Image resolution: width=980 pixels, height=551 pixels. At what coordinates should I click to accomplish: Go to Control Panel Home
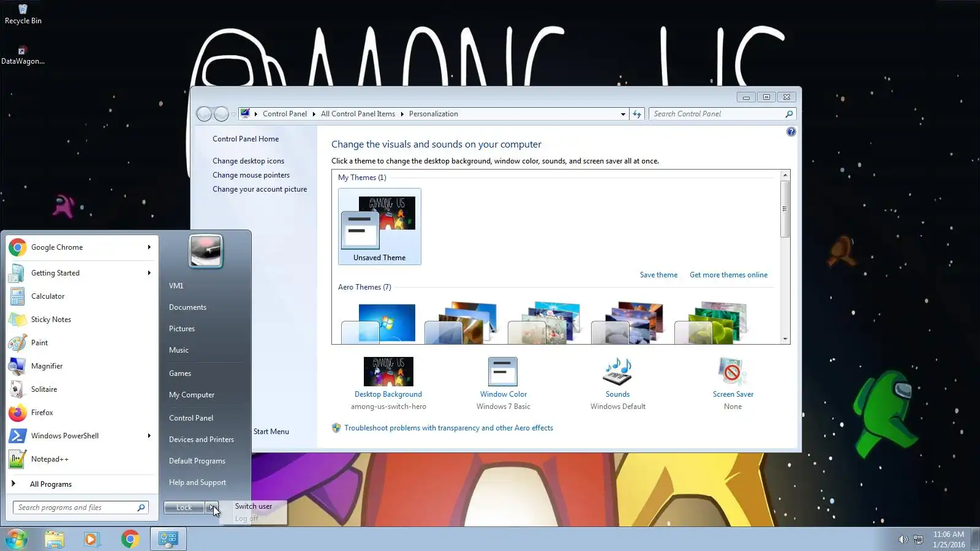click(246, 139)
